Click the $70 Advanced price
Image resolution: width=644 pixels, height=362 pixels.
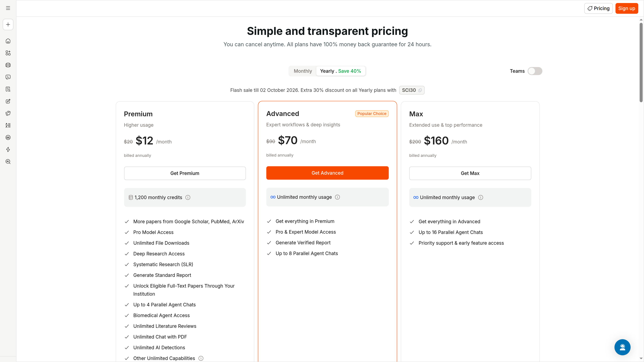coord(287,140)
